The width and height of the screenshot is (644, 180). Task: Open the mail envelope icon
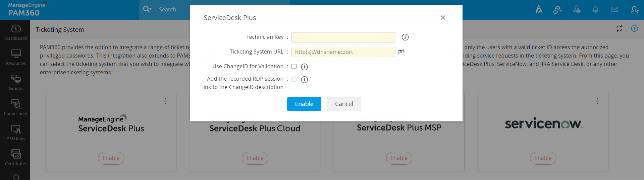(614, 10)
